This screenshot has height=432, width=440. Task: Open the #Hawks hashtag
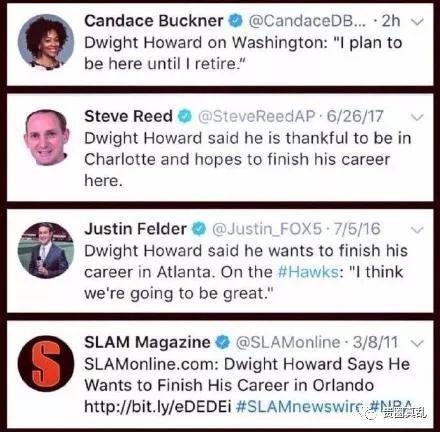pyautogui.click(x=308, y=272)
